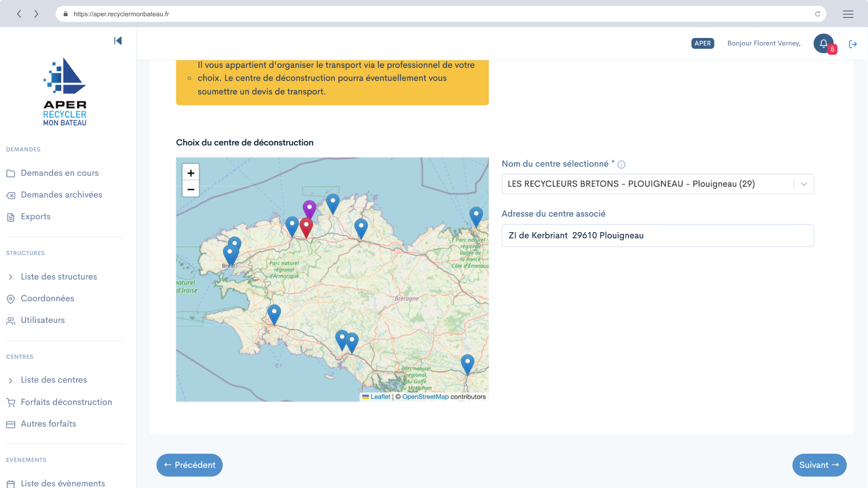Select the blue marker at the map's top right edge
868x488 pixels.
pos(476,217)
